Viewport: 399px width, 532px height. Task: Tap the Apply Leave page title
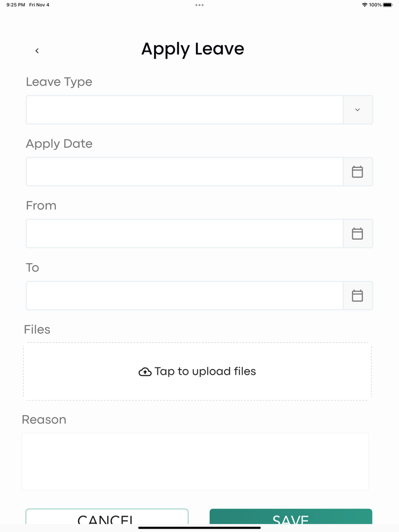(193, 49)
